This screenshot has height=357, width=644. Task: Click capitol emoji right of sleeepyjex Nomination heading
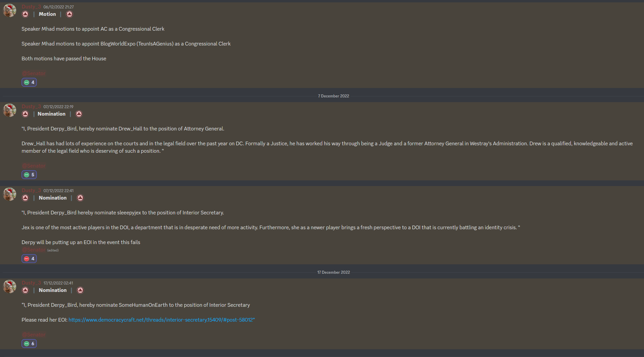pyautogui.click(x=80, y=198)
